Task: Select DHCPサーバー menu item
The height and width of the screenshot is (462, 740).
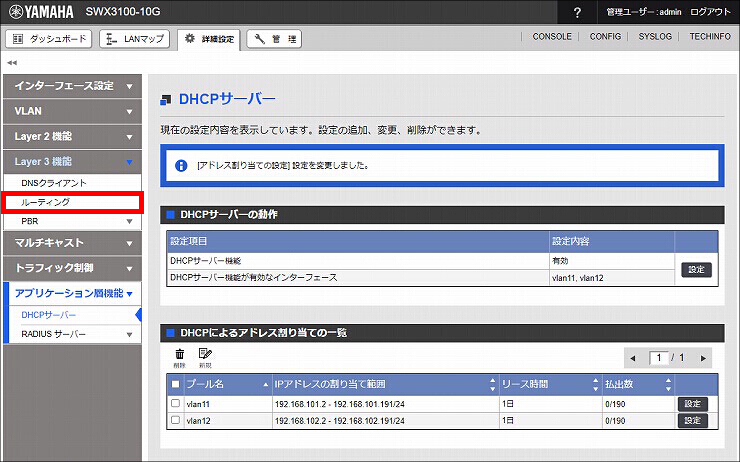Action: click(75, 315)
